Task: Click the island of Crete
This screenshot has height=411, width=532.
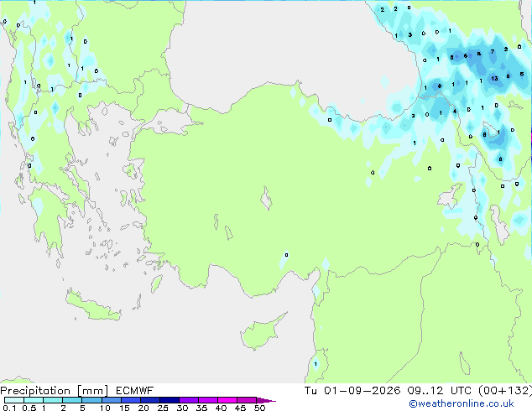Action: tap(92, 307)
